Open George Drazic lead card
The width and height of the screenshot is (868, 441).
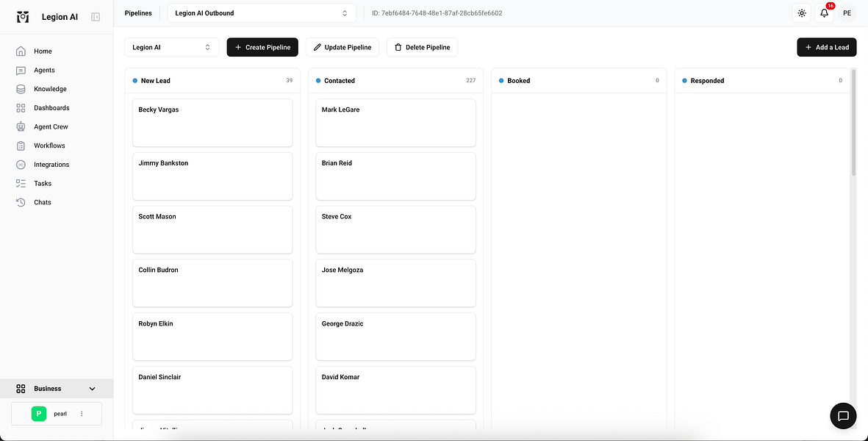click(x=396, y=337)
